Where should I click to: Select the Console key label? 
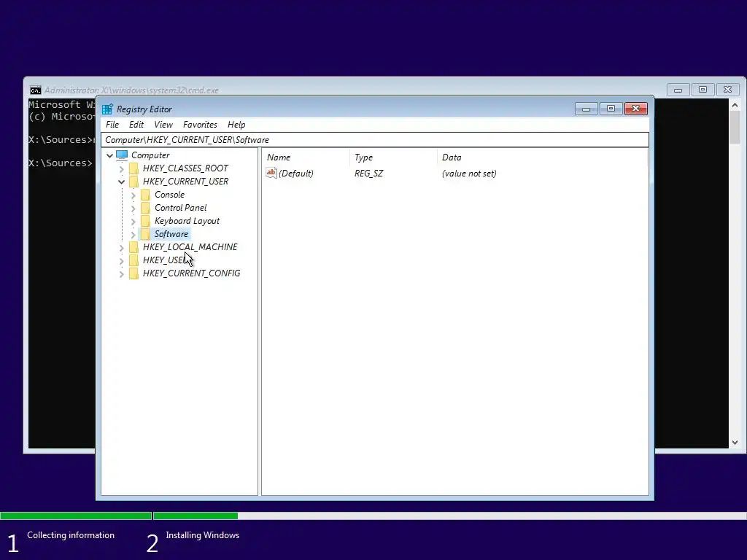169,194
